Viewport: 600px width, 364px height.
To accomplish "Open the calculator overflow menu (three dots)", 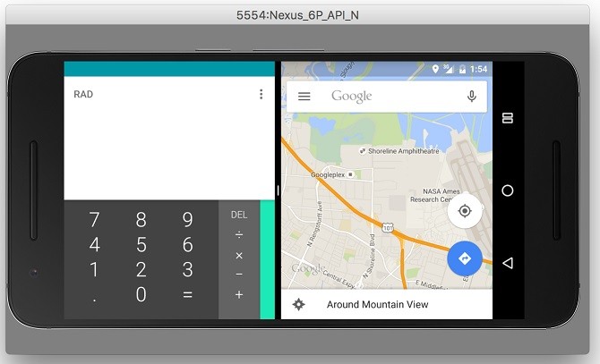I will pyautogui.click(x=261, y=94).
